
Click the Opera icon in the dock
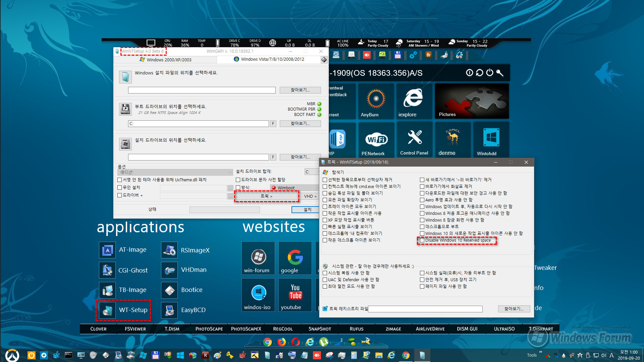[x=296, y=342]
